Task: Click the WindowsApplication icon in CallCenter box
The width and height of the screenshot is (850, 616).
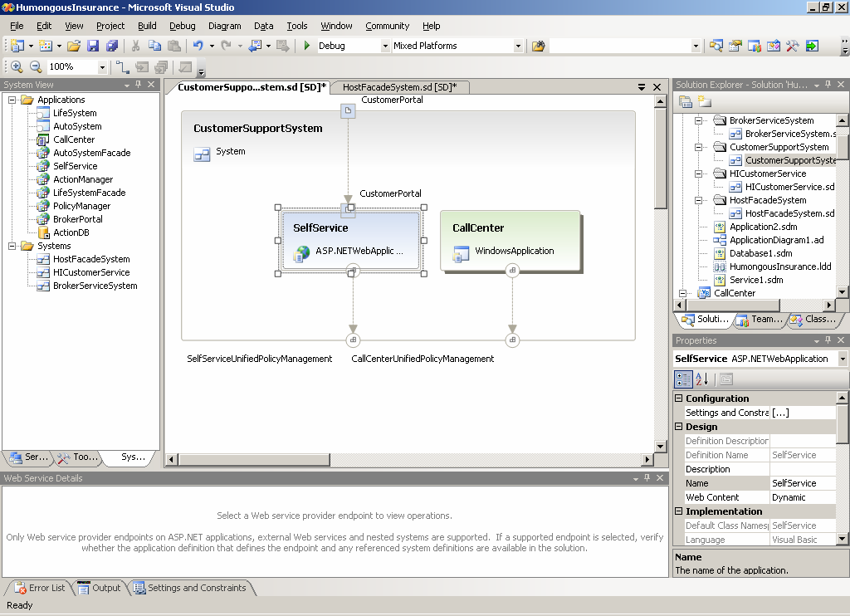Action: (461, 253)
